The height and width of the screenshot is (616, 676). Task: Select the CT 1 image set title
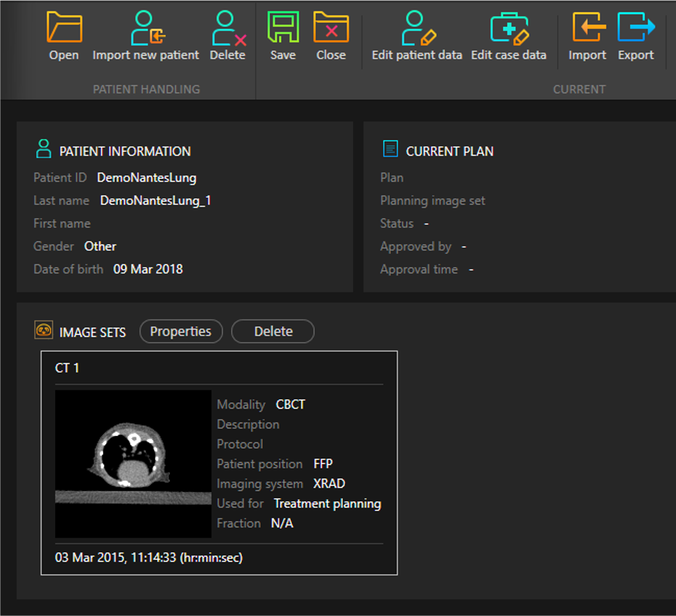click(x=68, y=368)
